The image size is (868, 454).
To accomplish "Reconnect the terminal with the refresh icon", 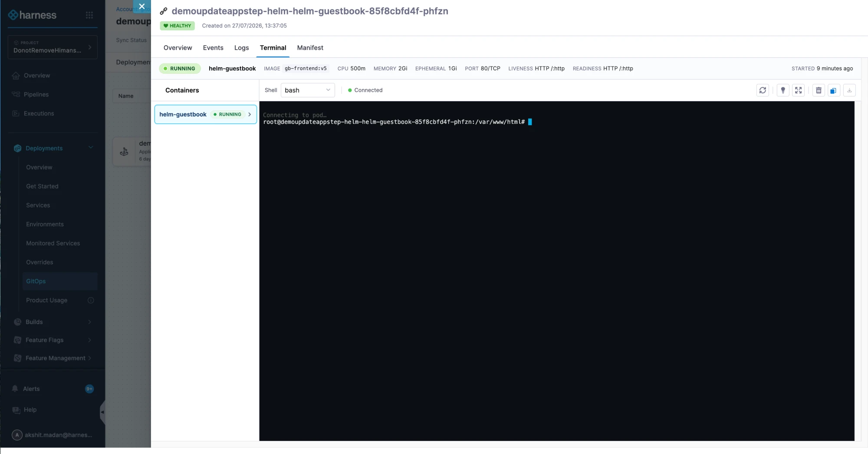I will 763,90.
